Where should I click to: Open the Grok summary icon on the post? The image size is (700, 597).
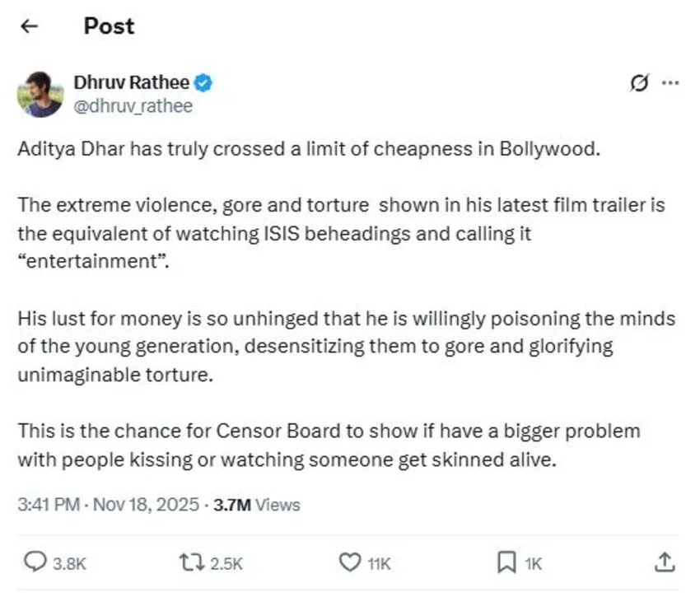coord(641,82)
